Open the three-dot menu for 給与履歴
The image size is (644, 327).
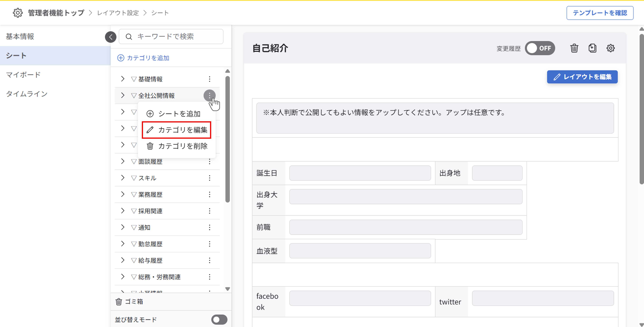(x=209, y=260)
